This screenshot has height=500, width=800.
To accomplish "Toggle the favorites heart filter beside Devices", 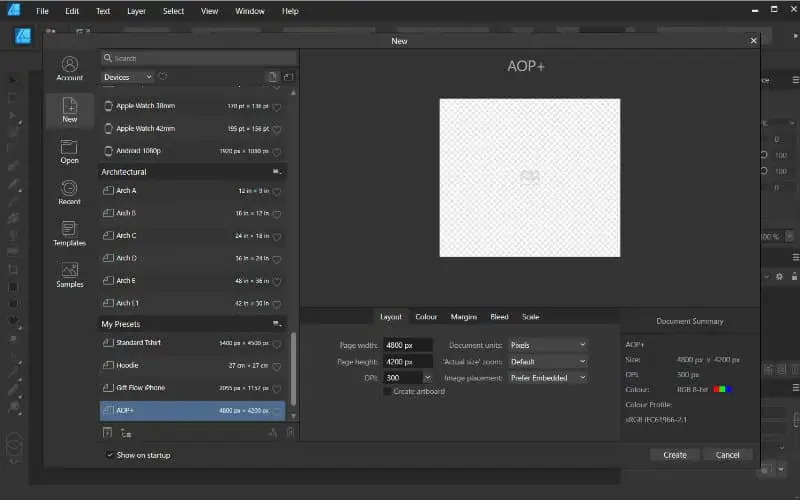I will tap(163, 77).
